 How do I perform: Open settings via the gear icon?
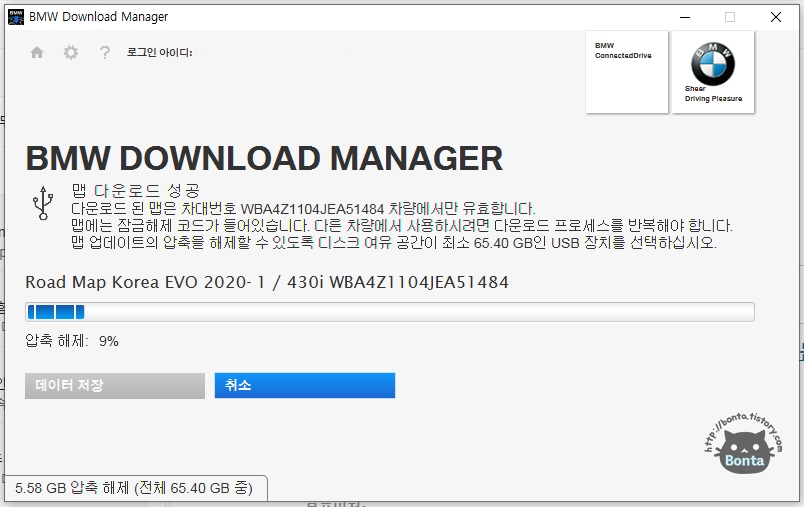[71, 52]
